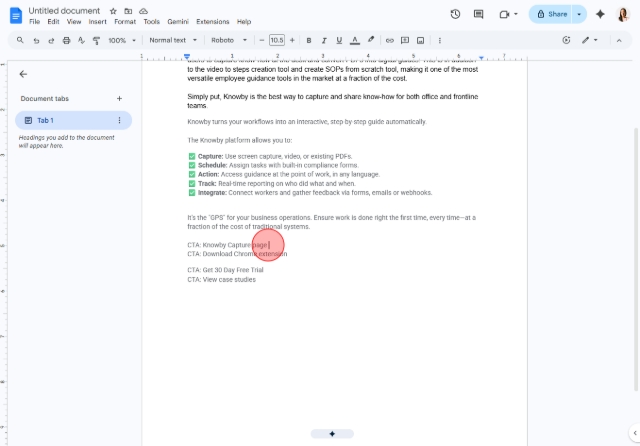Open the toolbar Gemini refresh icon
This screenshot has height=446, width=640.
(x=566, y=40)
